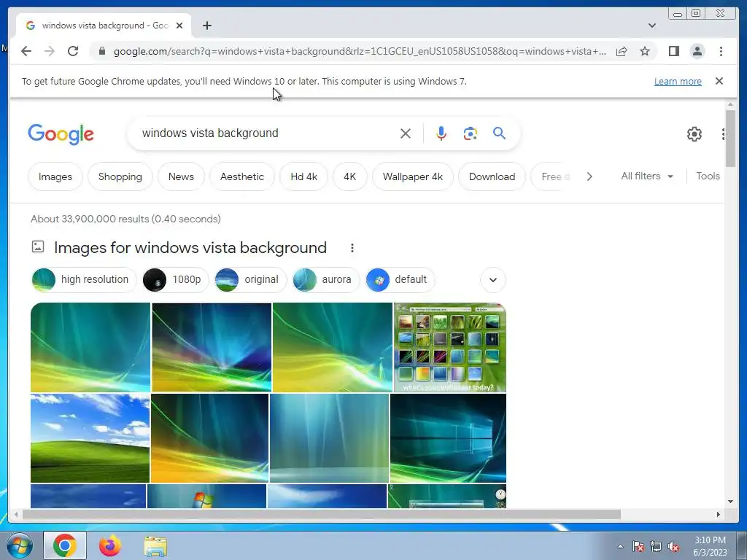This screenshot has width=747, height=560.
Task: Search by image with Google Lens icon
Action: [471, 133]
